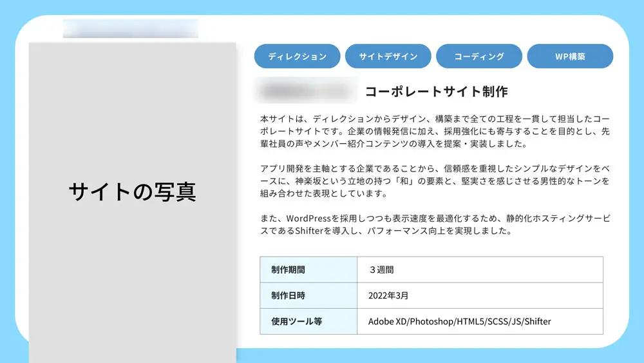644x363 pixels.
Task: Click the paragraph mentioning WordPress and Shifter
Action: [x=435, y=224]
